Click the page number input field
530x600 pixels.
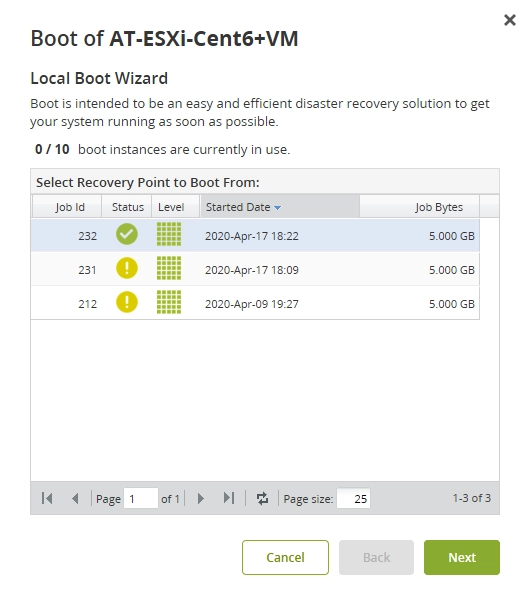click(141, 498)
